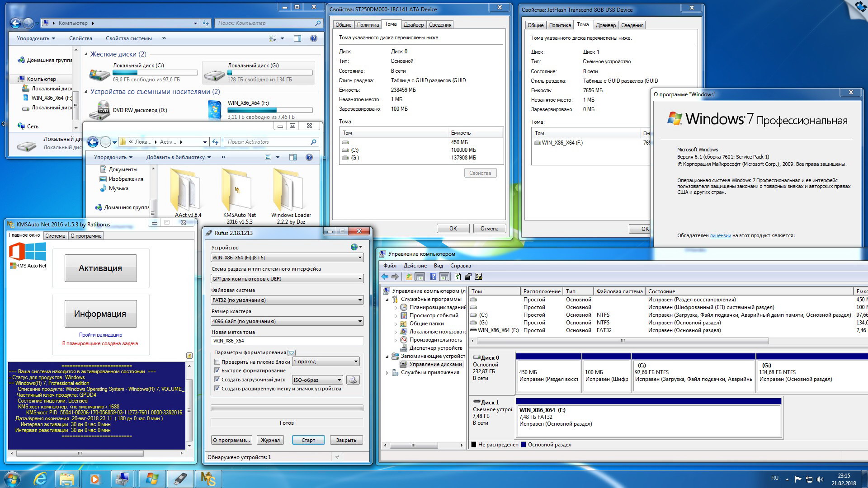Screen dimensions: 868x488
Task: Switch to 'Система' tab in KMSAuto
Action: click(x=55, y=236)
